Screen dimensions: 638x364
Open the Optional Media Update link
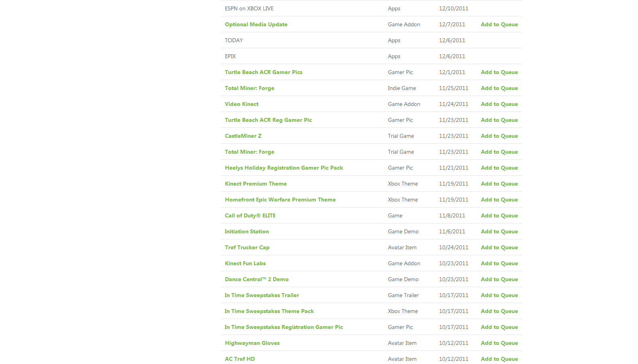click(x=256, y=24)
